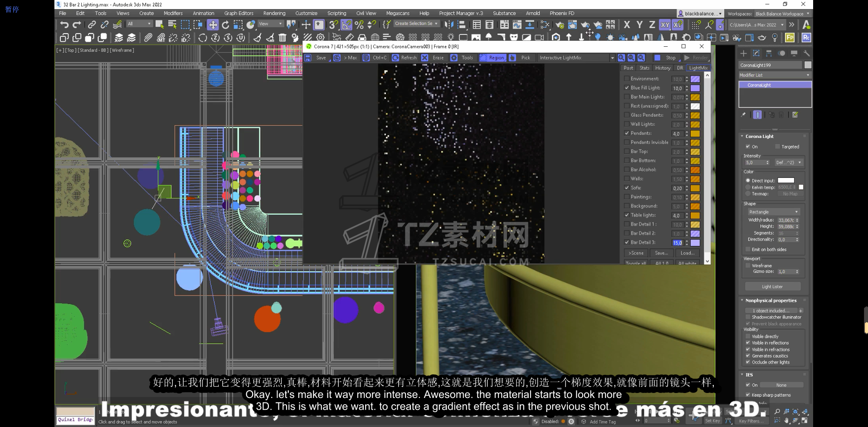This screenshot has height=427, width=868.
Task: Toggle Emit on both sides checkbox
Action: 748,249
